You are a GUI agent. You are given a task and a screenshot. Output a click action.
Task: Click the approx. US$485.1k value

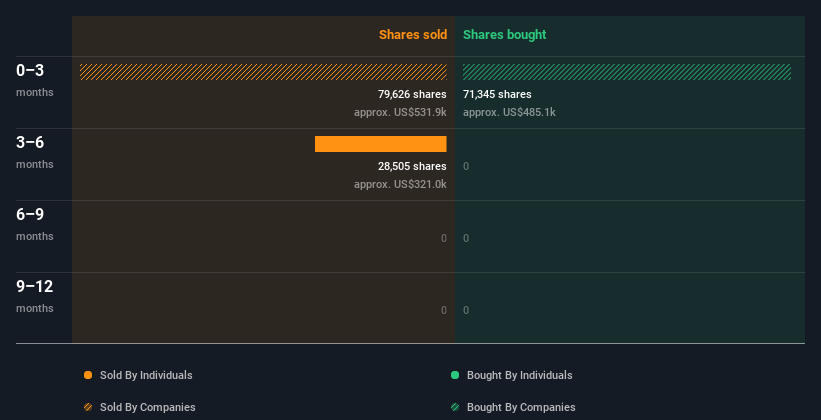coord(509,112)
